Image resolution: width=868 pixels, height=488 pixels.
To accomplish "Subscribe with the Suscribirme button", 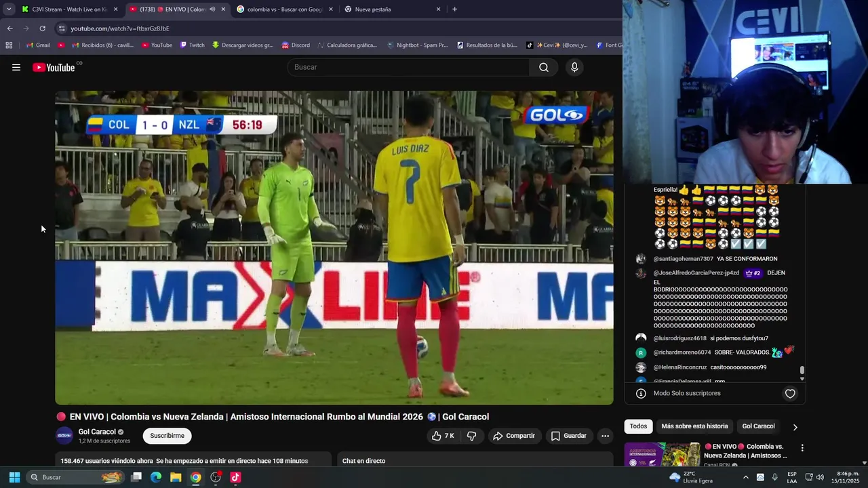I will 167,436.
